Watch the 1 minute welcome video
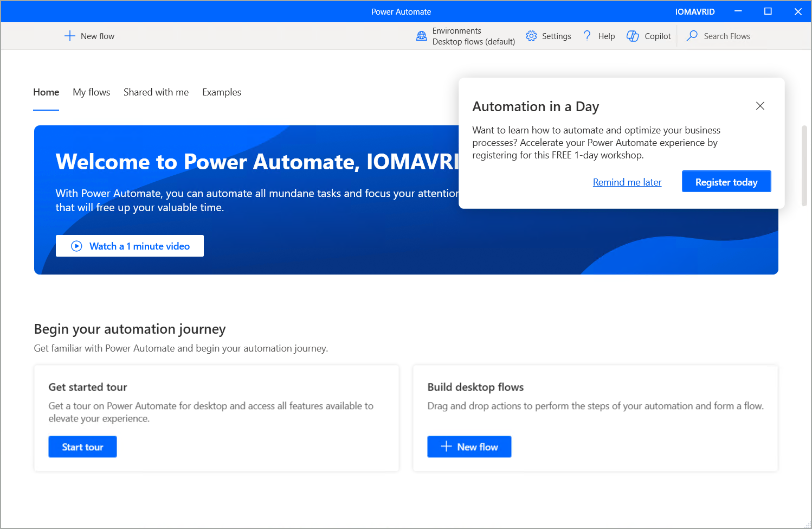 pyautogui.click(x=130, y=246)
